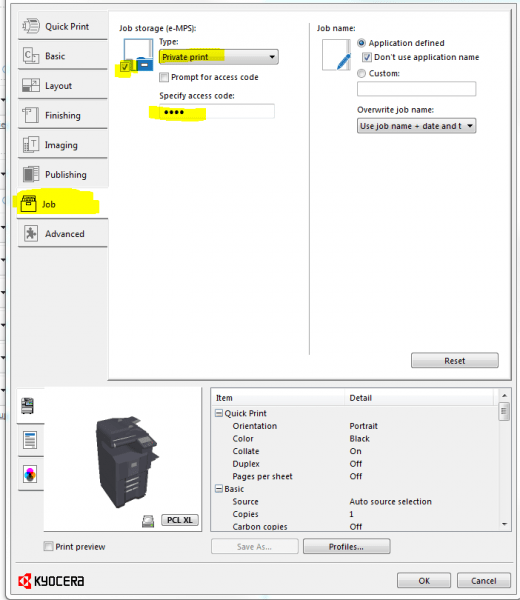Open the Publishing tab
The height and width of the screenshot is (600, 520).
(x=63, y=174)
